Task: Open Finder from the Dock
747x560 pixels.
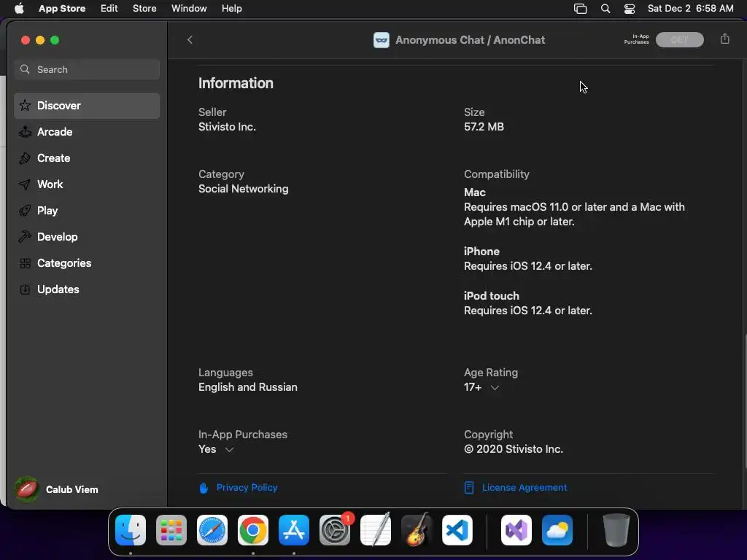Action: pos(131,530)
